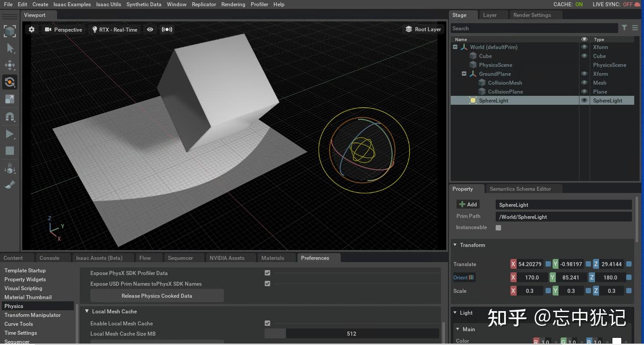
Task: Click the Stage filter funnel icon
Action: (x=624, y=28)
